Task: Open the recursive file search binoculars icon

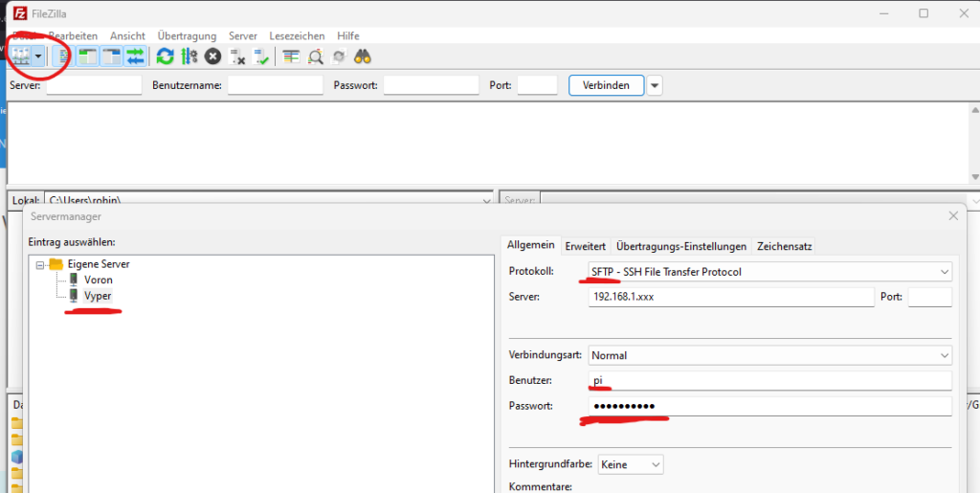Action: [x=363, y=56]
